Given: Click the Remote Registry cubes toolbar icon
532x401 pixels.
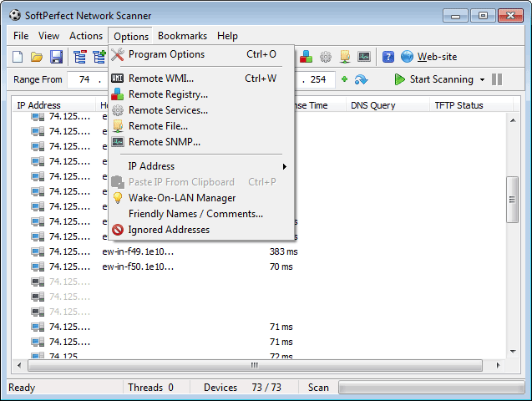Looking at the screenshot, I should tap(306, 57).
